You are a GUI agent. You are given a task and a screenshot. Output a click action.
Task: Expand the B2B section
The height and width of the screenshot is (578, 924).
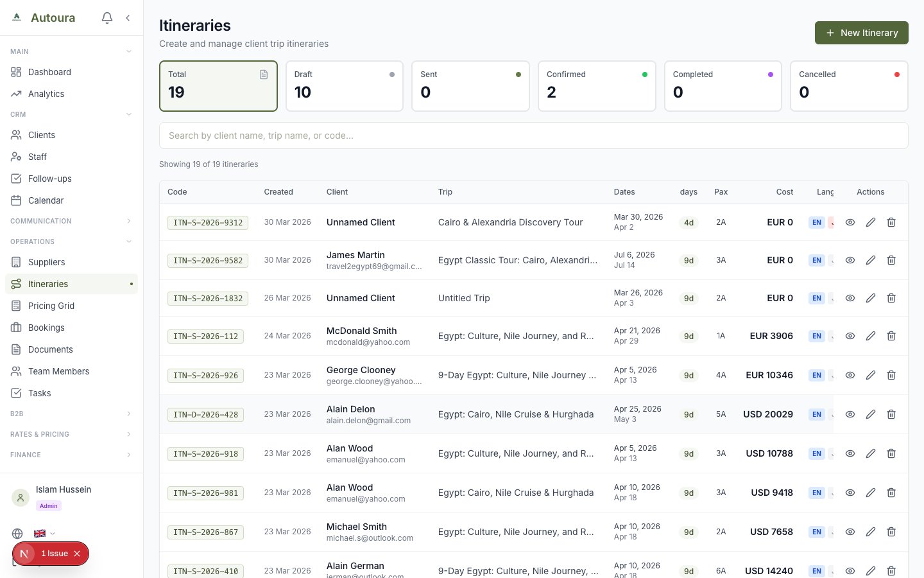pos(71,414)
